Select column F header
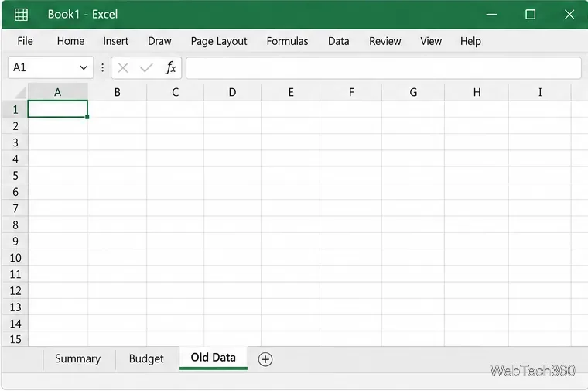This screenshot has width=588, height=391. click(350, 92)
